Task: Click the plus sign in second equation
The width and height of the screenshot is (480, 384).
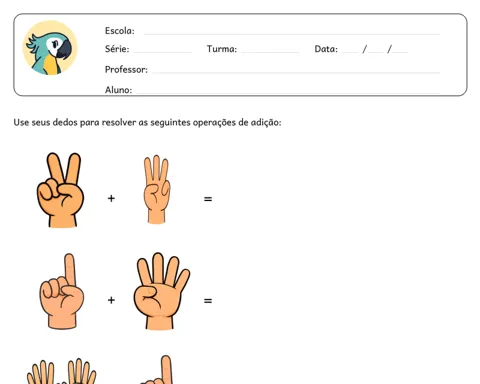Action: click(x=111, y=300)
